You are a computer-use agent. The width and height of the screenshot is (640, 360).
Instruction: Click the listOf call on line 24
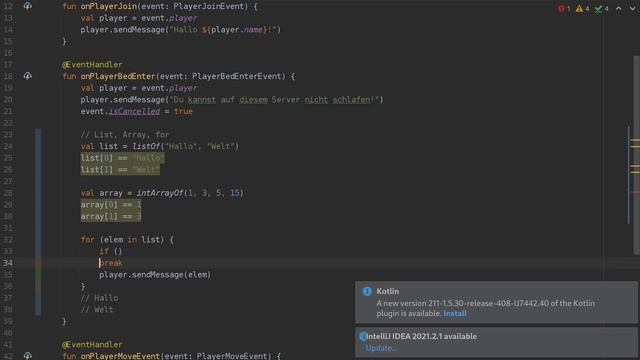pos(146,146)
